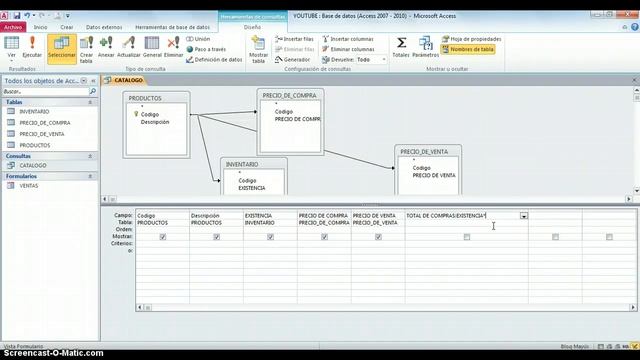640x360 pixels.
Task: Select Descripción field in PRODUCTOS table box
Action: point(155,122)
